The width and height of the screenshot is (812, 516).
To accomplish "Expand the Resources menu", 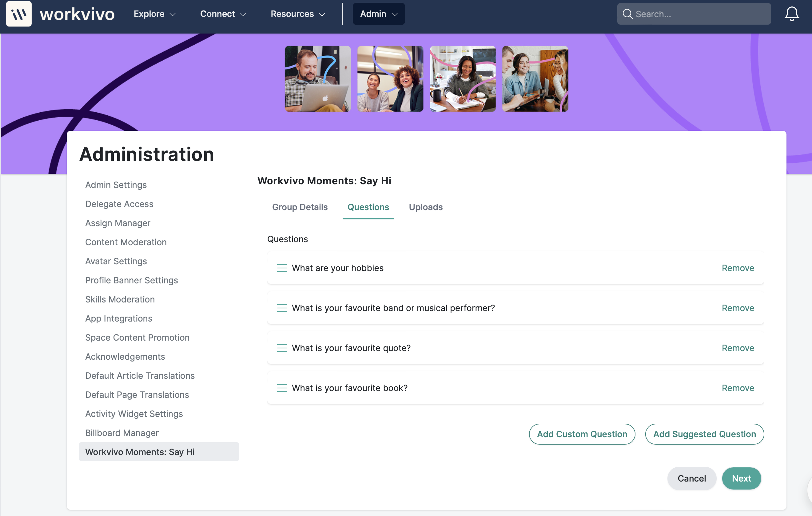I will point(298,14).
